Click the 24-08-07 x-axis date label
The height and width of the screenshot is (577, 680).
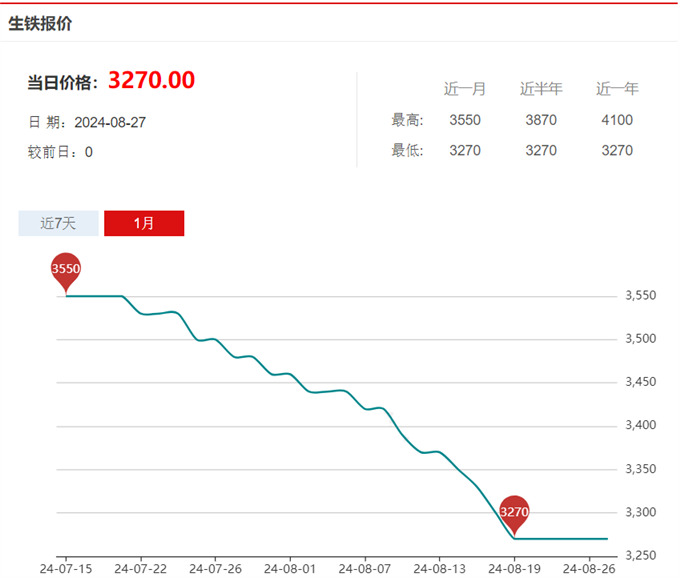coord(364,567)
